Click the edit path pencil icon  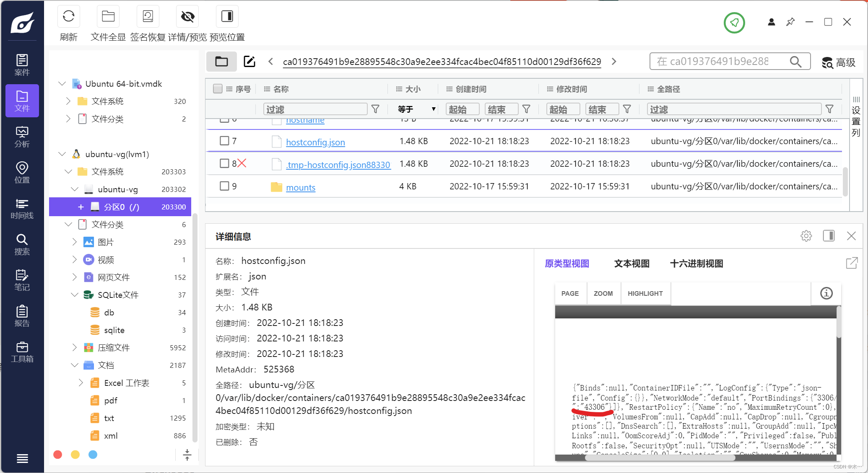point(249,62)
